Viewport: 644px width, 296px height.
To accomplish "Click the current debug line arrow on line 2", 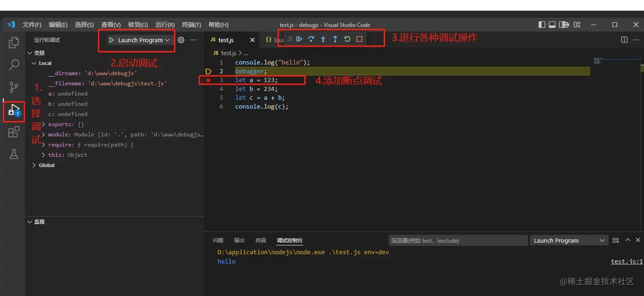I will point(208,71).
